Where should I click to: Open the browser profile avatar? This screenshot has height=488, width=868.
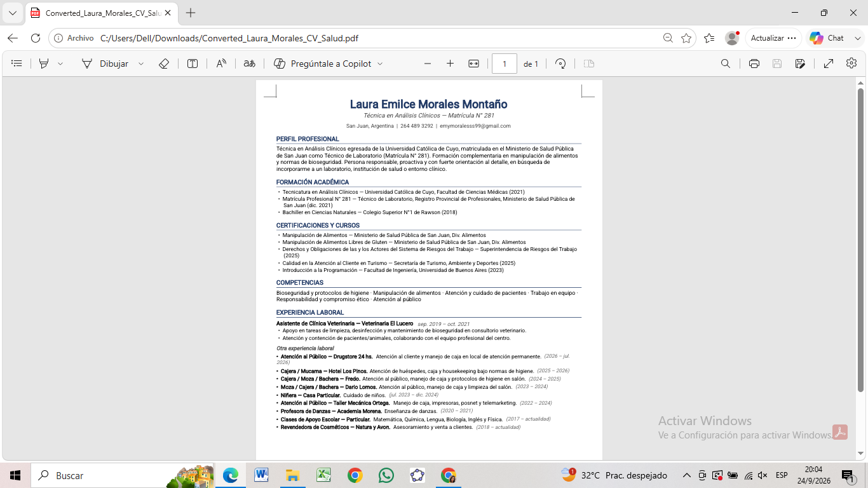tap(732, 38)
